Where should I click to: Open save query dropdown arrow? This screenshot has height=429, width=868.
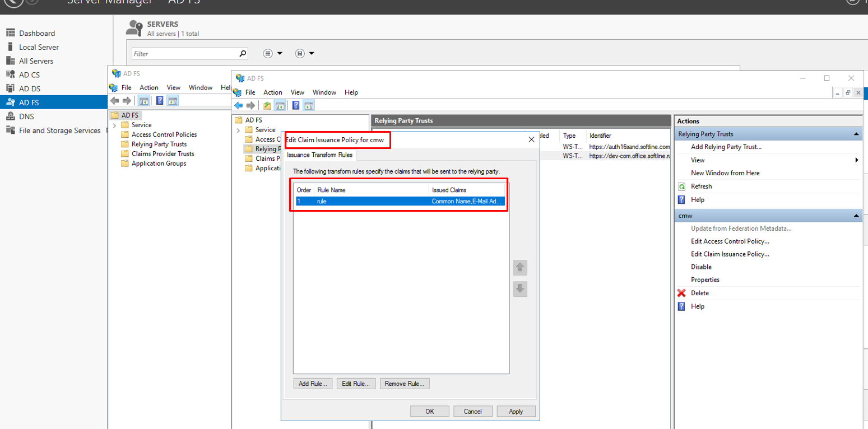tap(312, 54)
